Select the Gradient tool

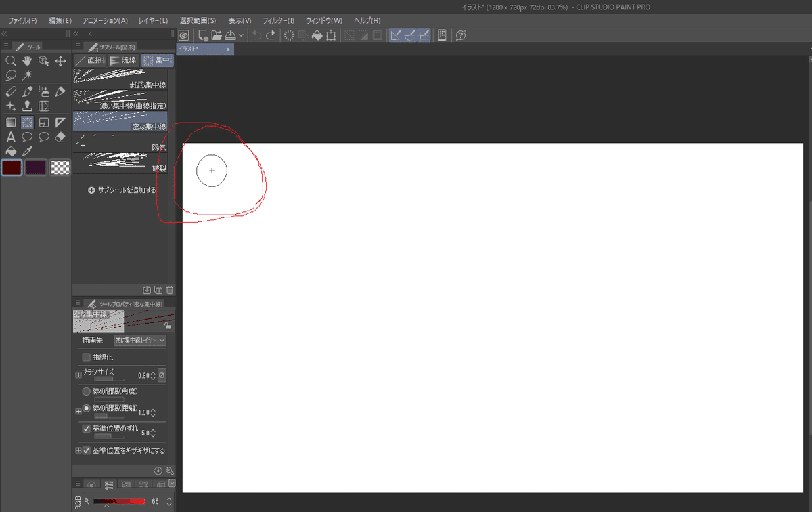(x=11, y=123)
